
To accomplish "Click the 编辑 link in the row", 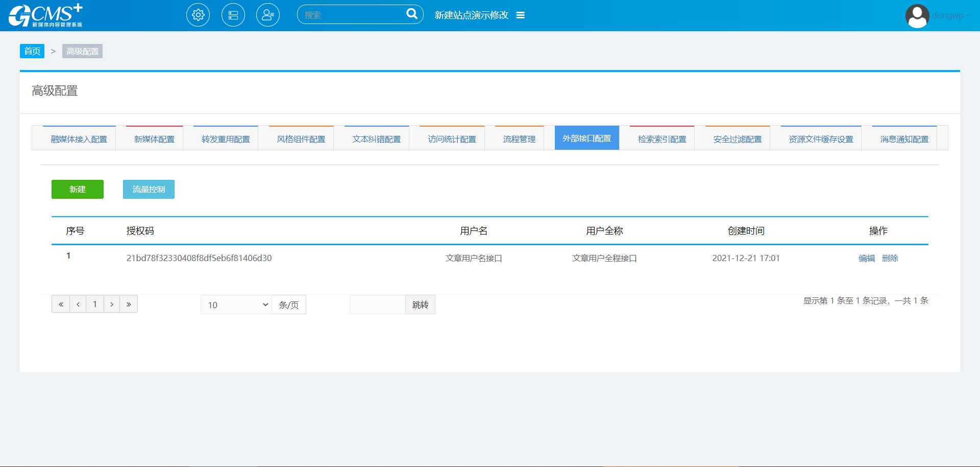I will click(x=867, y=258).
